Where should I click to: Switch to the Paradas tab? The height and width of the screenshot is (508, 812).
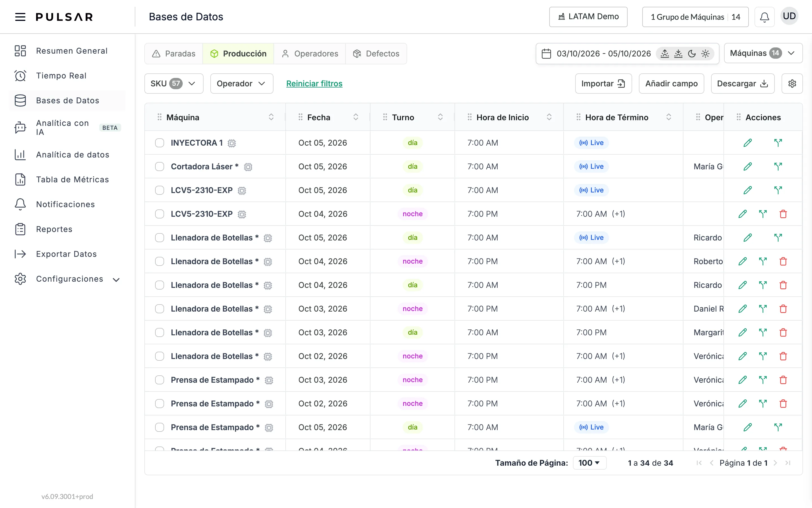[x=173, y=53]
